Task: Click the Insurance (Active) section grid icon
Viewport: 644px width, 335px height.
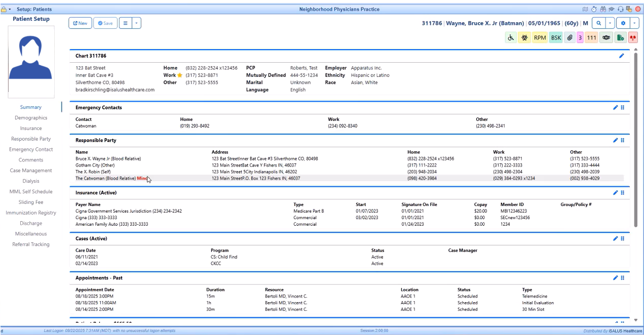Action: (x=623, y=193)
